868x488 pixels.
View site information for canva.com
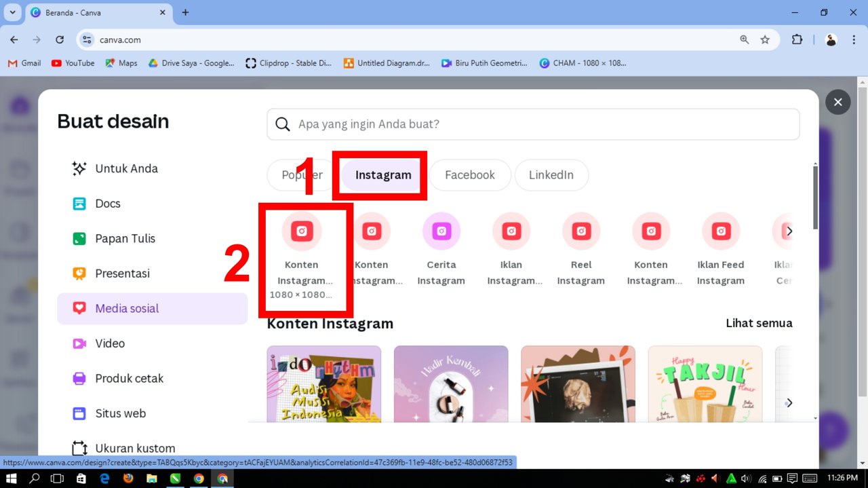(x=87, y=40)
